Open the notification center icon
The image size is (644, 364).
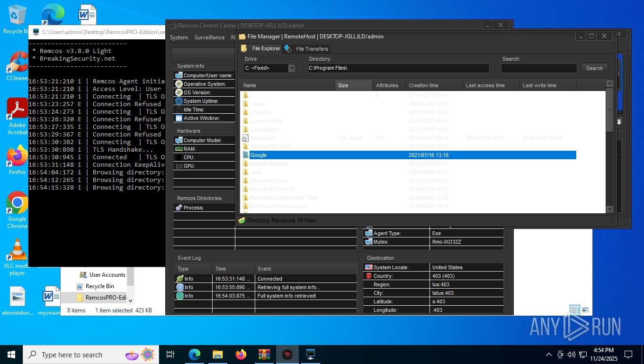point(628,355)
